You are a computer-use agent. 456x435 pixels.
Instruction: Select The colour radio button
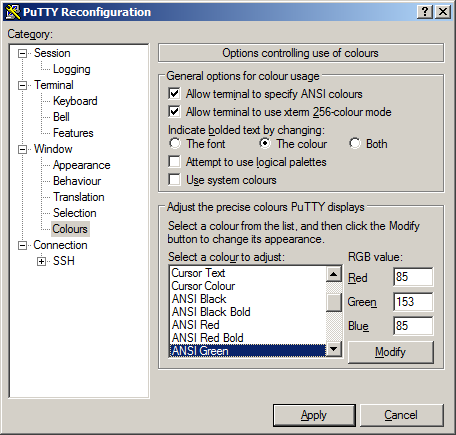pos(265,144)
